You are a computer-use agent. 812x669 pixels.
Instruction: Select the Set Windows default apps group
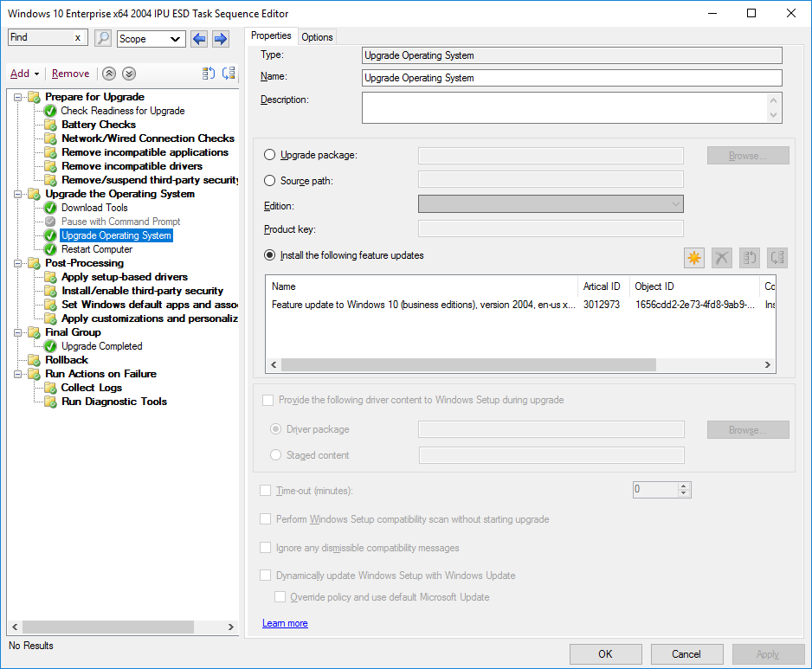tap(150, 305)
